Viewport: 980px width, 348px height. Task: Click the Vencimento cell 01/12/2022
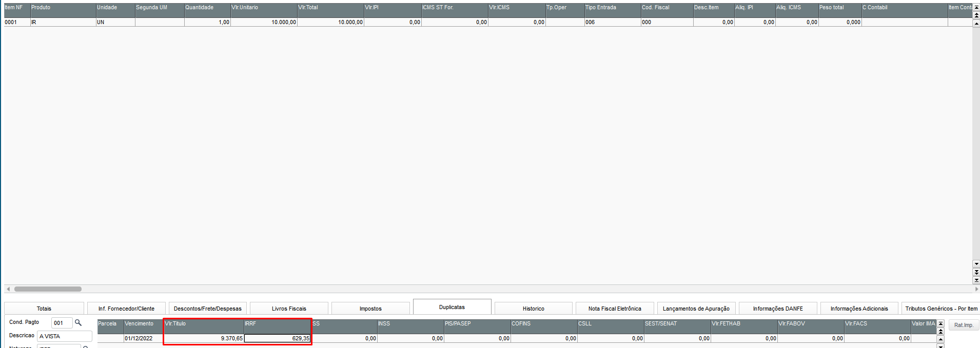click(144, 338)
